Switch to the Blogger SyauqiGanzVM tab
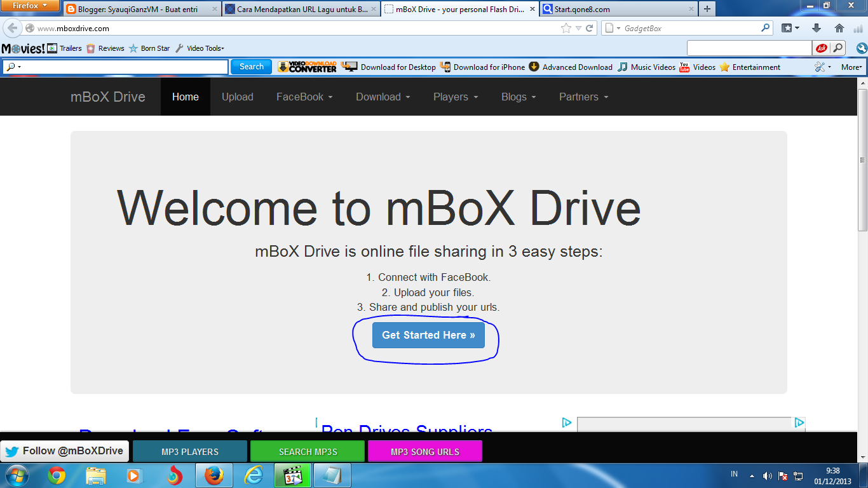Screen dimensions: 868x488 coord(142,9)
